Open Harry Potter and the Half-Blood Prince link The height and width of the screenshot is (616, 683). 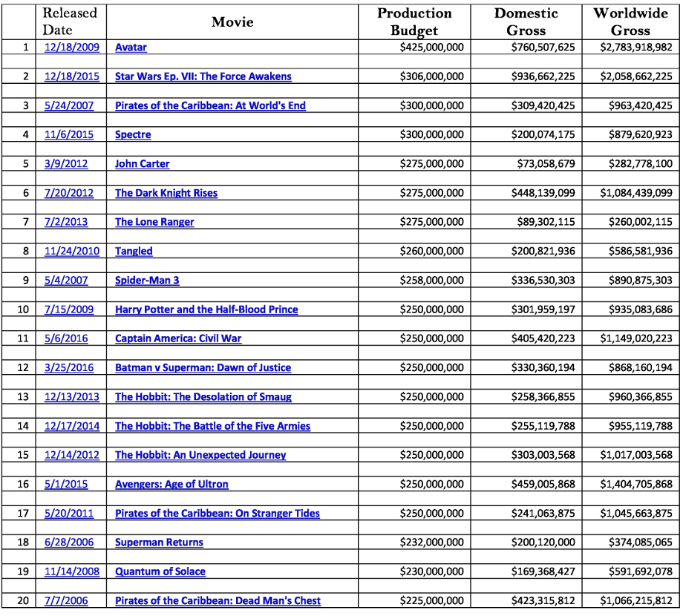coord(206,309)
